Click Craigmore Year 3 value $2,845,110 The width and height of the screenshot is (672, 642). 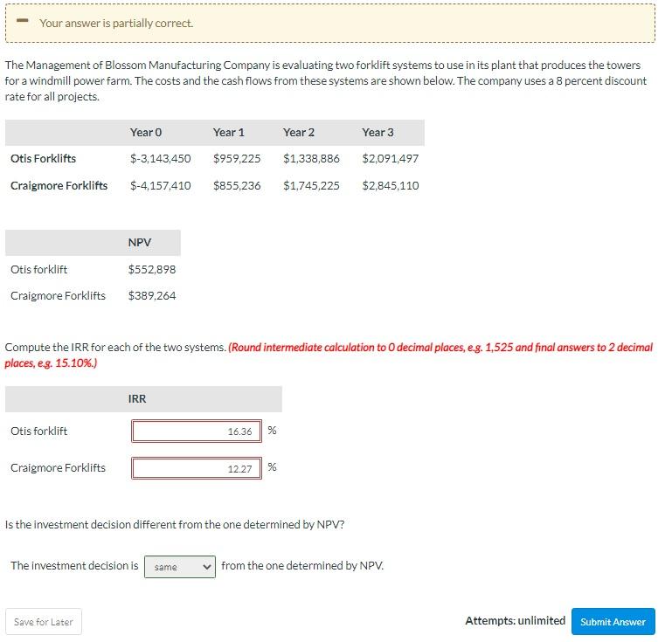(x=391, y=185)
